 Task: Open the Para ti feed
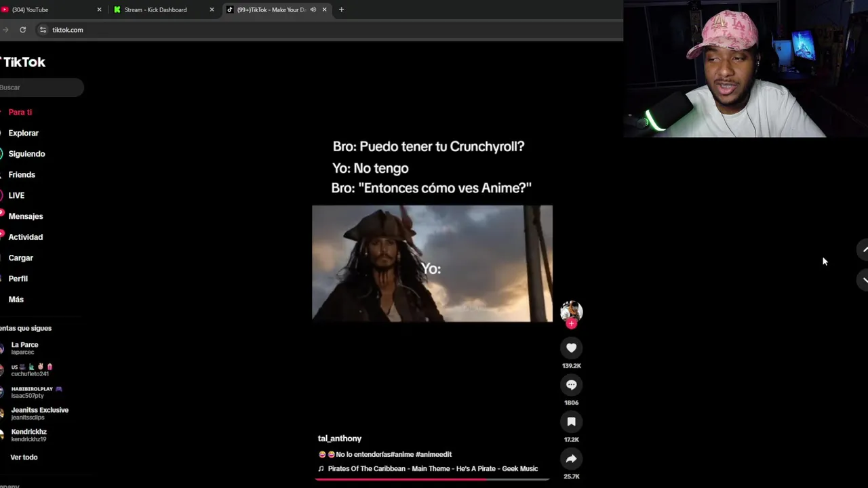[20, 113]
